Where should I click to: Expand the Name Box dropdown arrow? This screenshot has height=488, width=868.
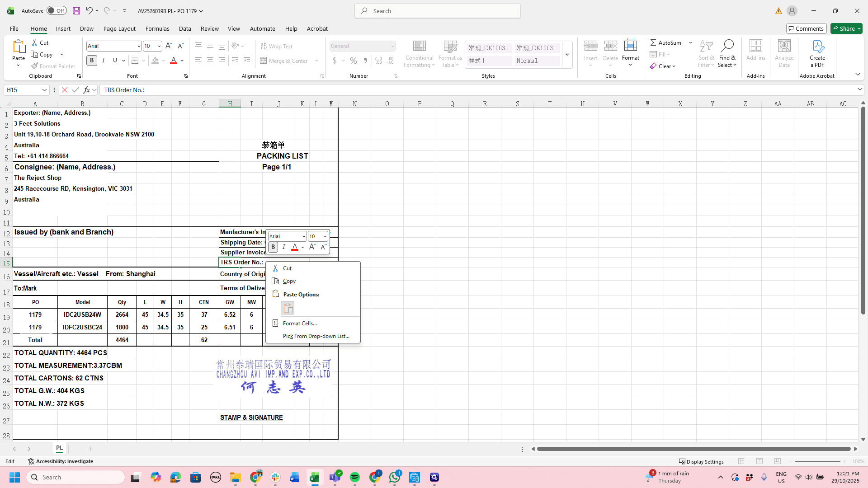tap(44, 90)
